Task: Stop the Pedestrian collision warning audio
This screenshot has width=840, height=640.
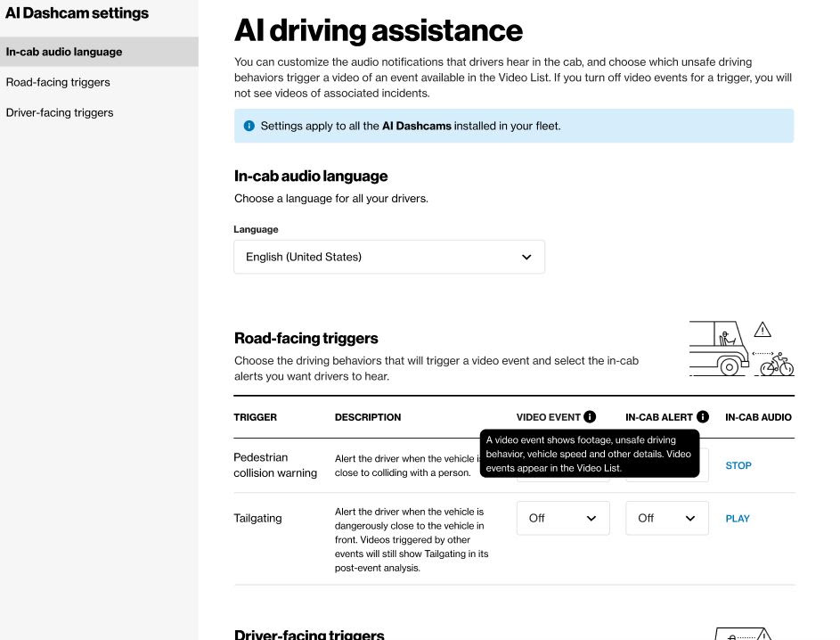Action: click(738, 466)
